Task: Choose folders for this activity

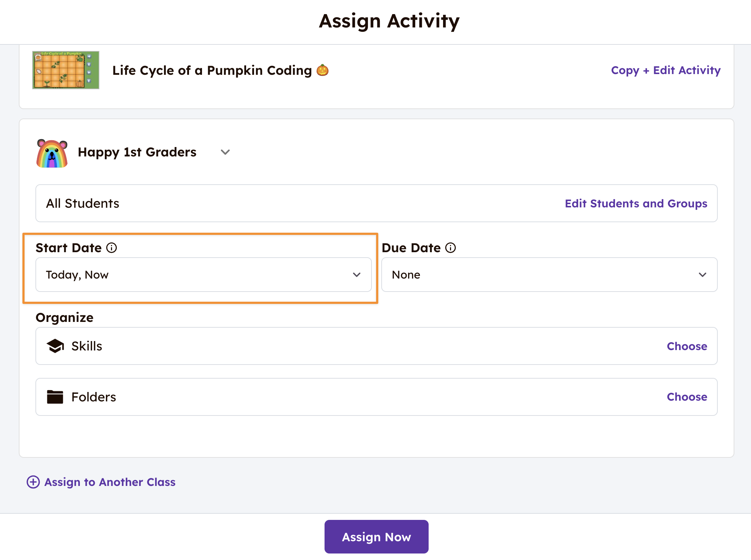Action: tap(687, 397)
